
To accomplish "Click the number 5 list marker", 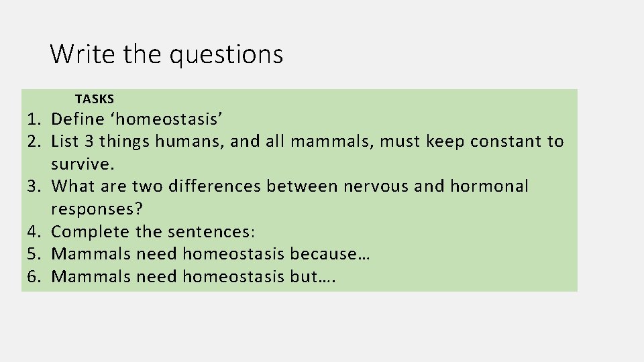I will [34, 254].
